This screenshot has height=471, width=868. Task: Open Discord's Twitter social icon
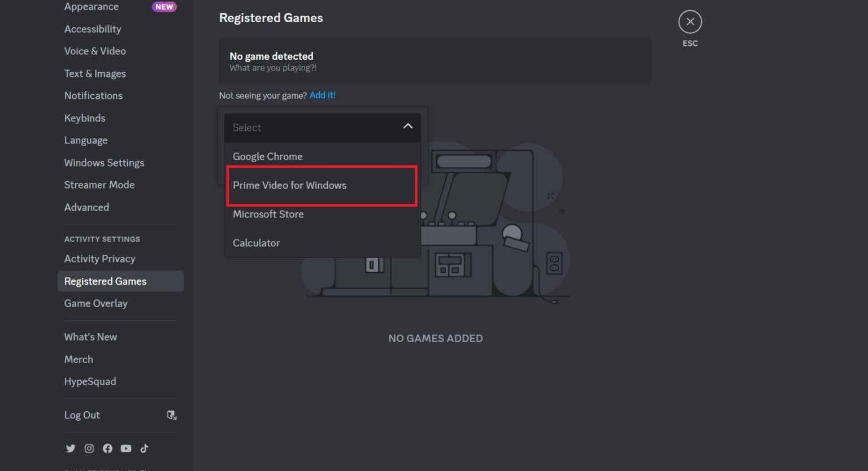pos(71,448)
